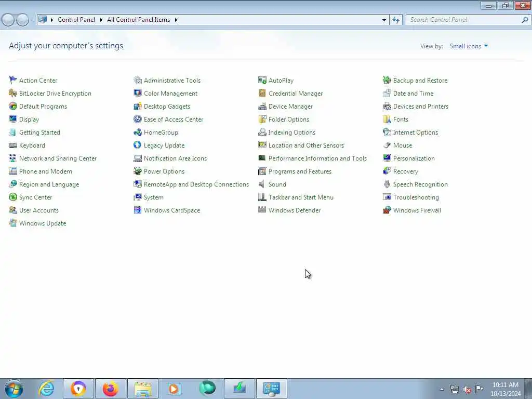The height and width of the screenshot is (399, 532).
Task: Open User Accounts icon
Action: 13,210
